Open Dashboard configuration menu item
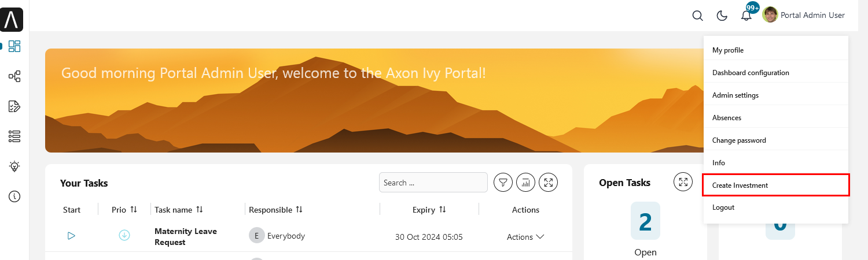Viewport: 868px width, 260px height. [x=776, y=73]
